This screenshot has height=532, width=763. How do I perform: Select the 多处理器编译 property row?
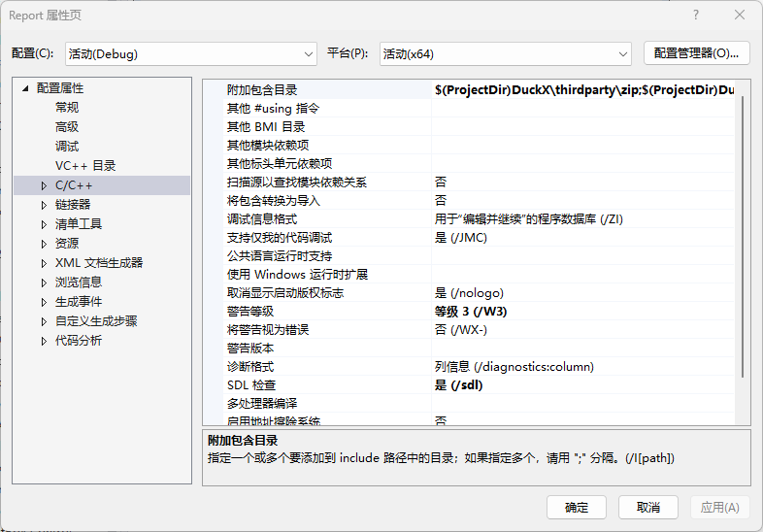pyautogui.click(x=479, y=405)
